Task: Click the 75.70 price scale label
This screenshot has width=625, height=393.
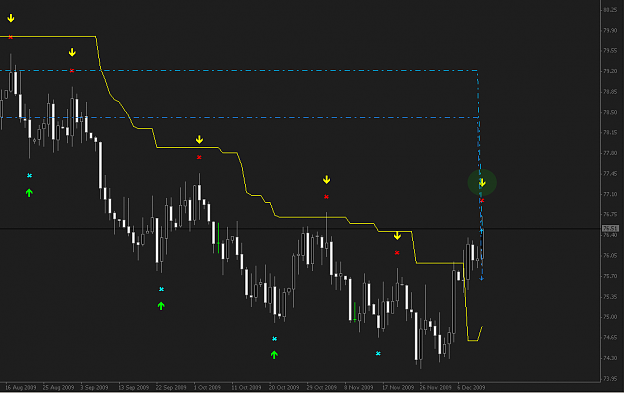Action: [610, 276]
